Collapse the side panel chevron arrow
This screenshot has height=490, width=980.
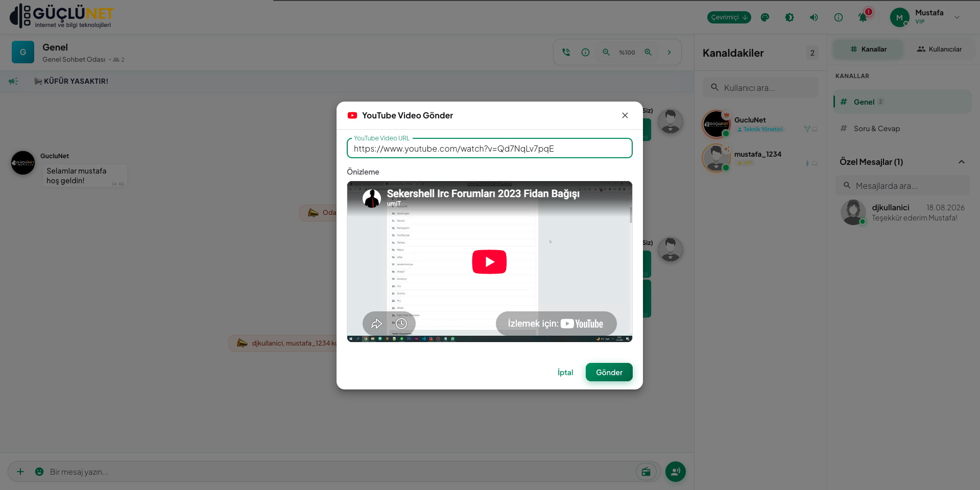[x=669, y=52]
